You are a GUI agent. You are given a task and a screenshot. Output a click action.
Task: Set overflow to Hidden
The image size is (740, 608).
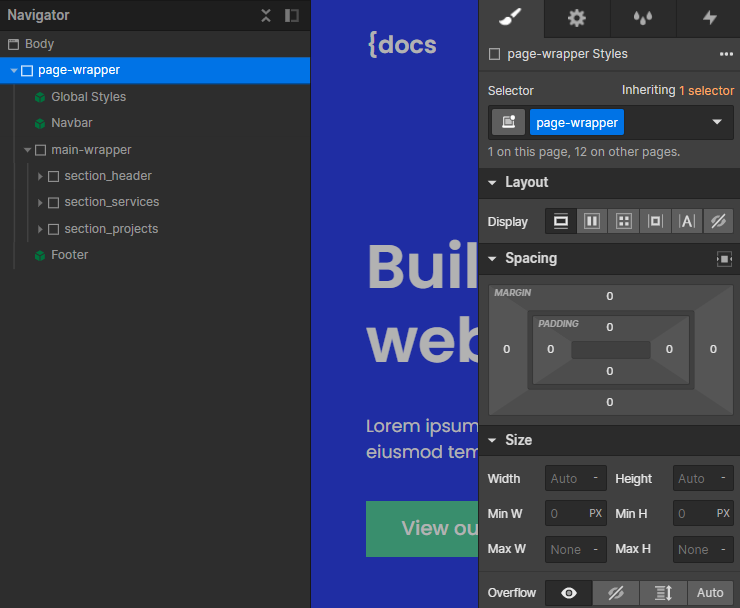click(x=615, y=592)
